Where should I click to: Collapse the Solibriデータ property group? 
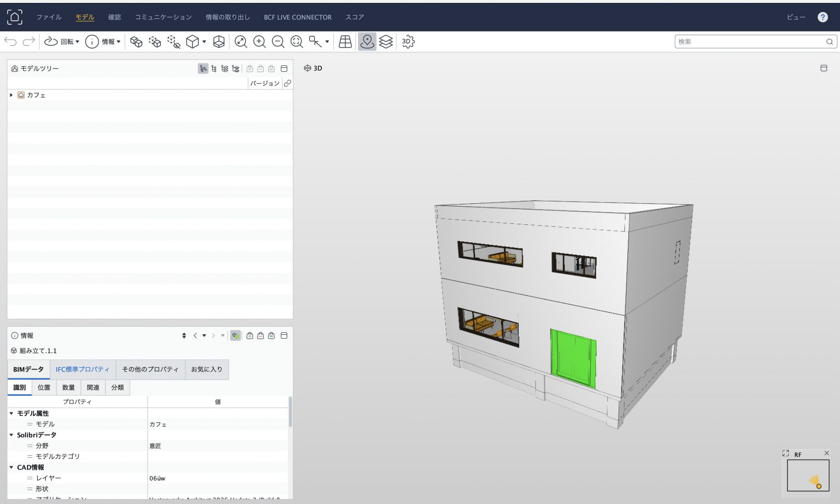11,435
